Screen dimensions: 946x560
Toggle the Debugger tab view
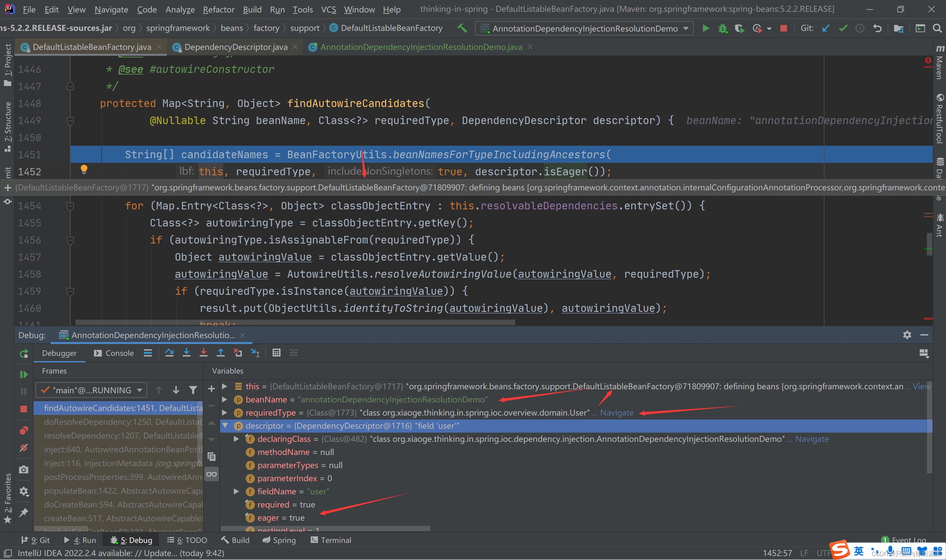(58, 352)
